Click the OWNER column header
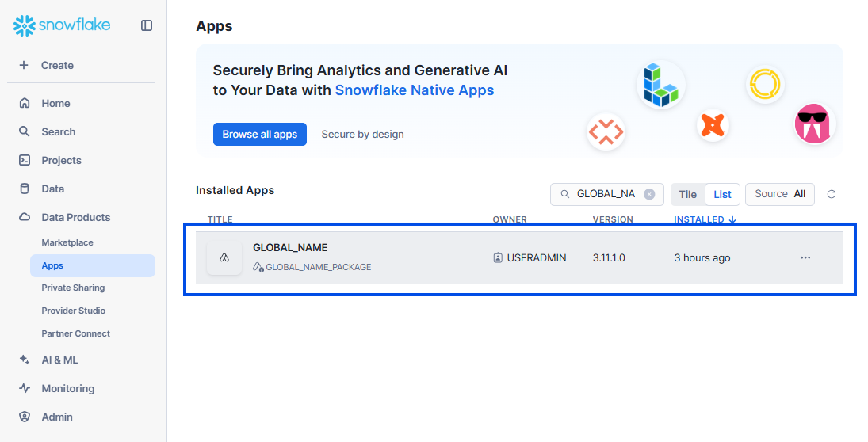Screen dimensions: 868x442 click(509, 219)
